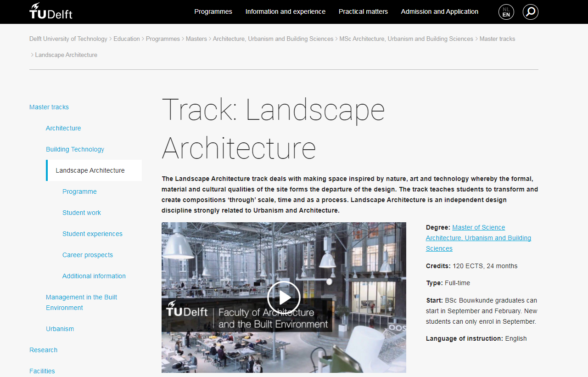Toggle the NL/EN language switcher
Image resolution: width=588 pixels, height=377 pixels.
[x=506, y=12]
